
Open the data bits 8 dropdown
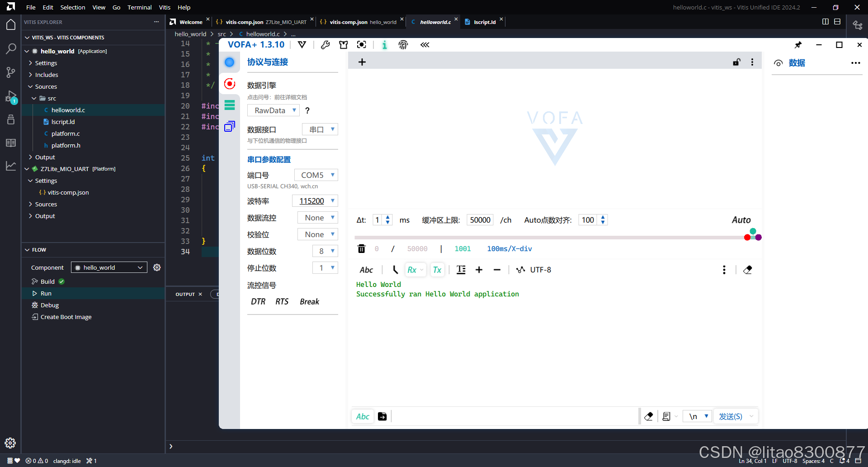point(325,251)
